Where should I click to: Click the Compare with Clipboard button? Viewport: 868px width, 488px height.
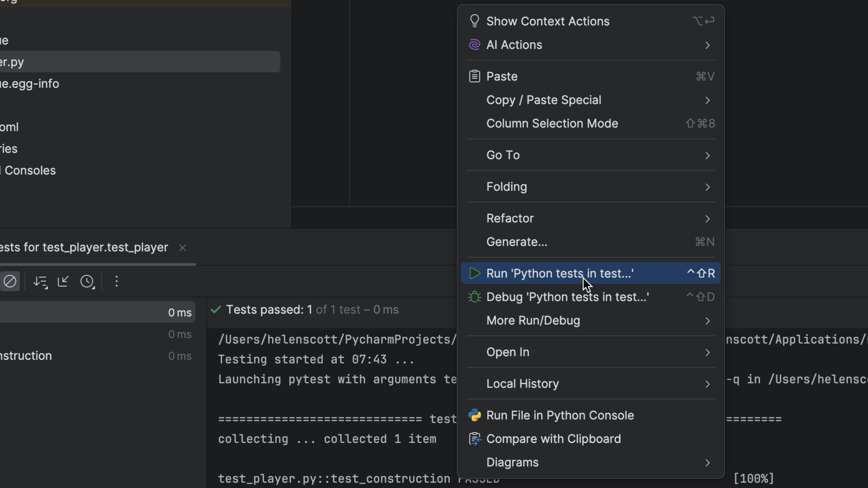(553, 439)
